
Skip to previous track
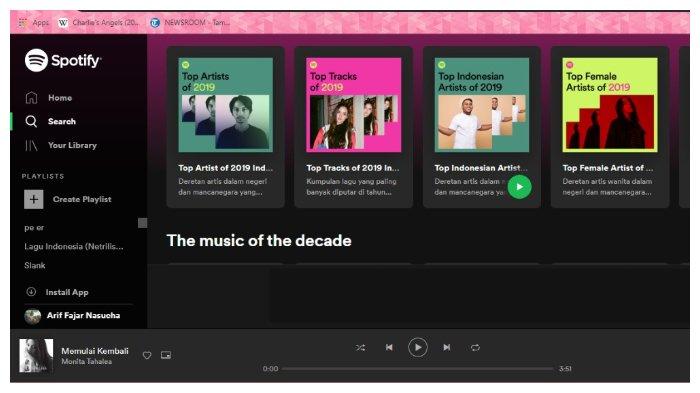pyautogui.click(x=389, y=347)
